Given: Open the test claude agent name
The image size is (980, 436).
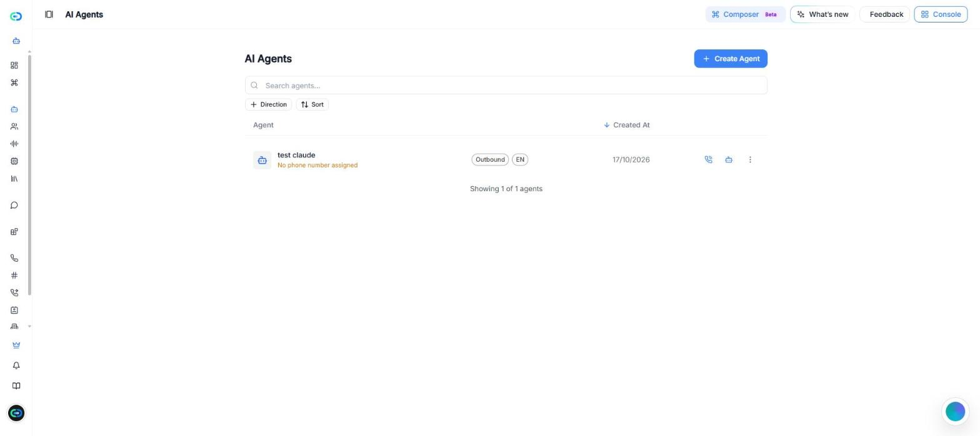Looking at the screenshot, I should pyautogui.click(x=296, y=155).
